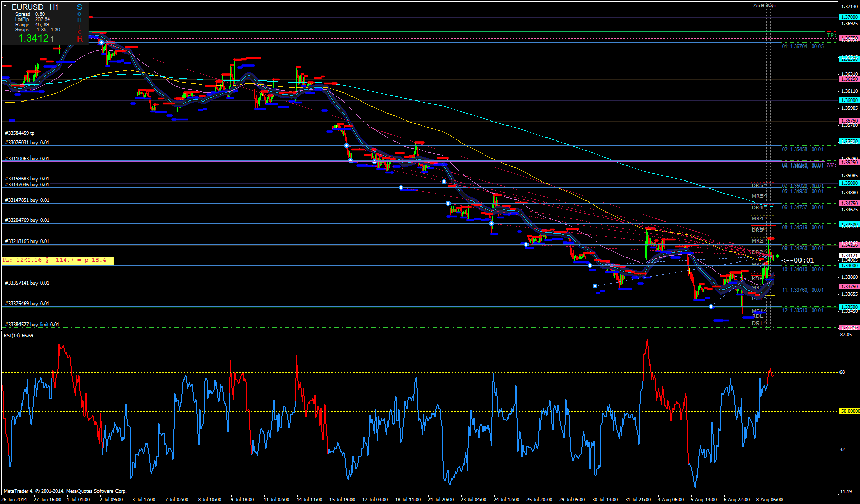Click the cyan 1.33500 price tag

click(x=849, y=307)
